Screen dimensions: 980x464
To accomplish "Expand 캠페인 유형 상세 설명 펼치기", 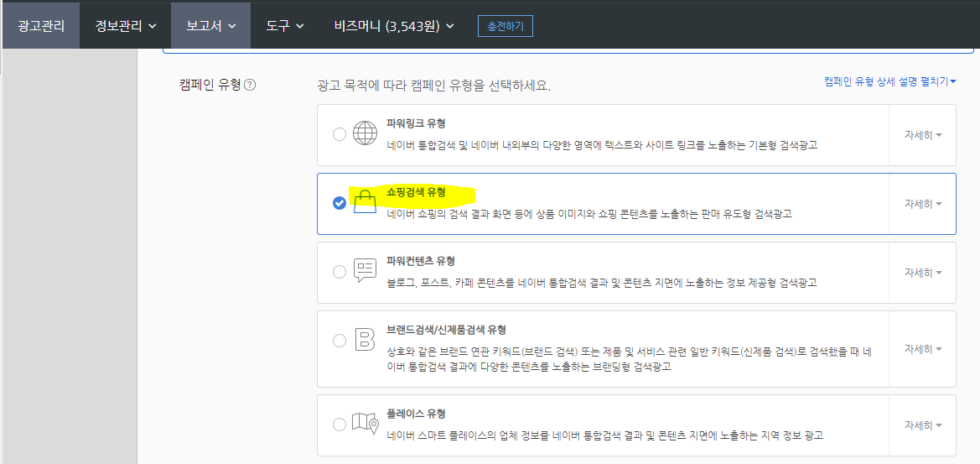I will [x=890, y=81].
